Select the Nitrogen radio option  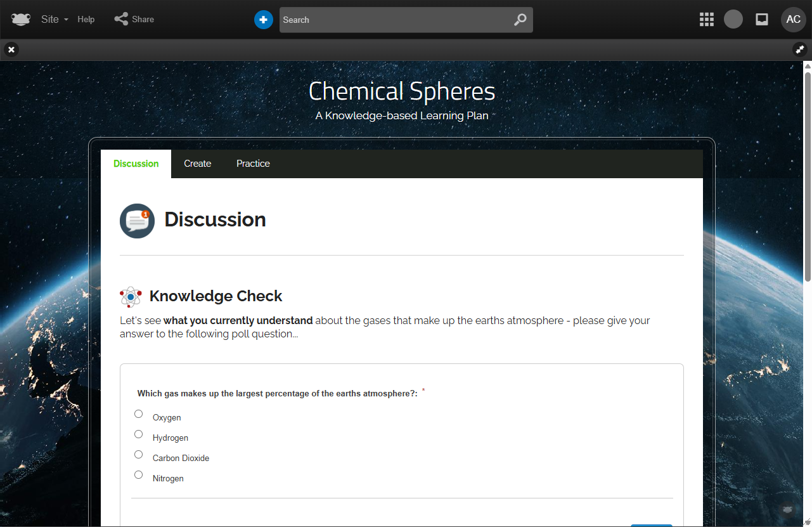coord(139,475)
